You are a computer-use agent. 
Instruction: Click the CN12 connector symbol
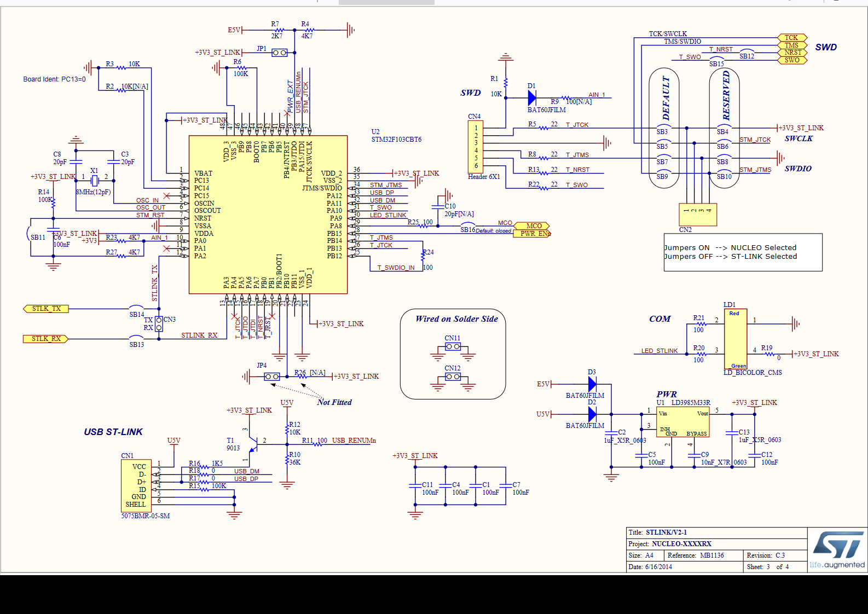[x=453, y=376]
